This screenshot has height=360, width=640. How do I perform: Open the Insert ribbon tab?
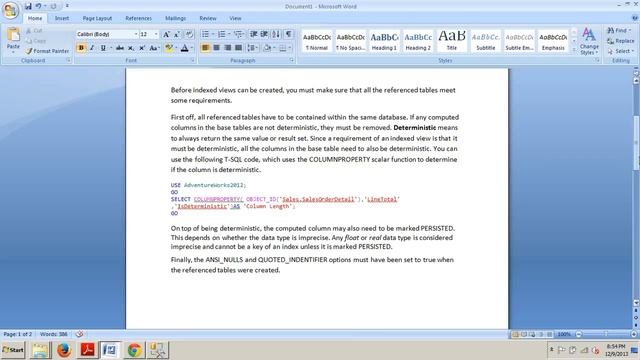click(x=62, y=18)
